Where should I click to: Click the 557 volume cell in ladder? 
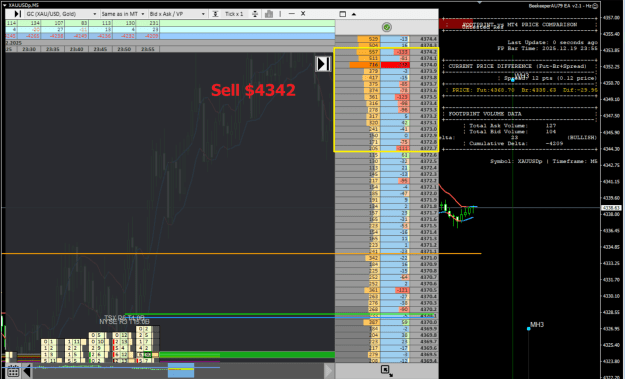coord(368,52)
